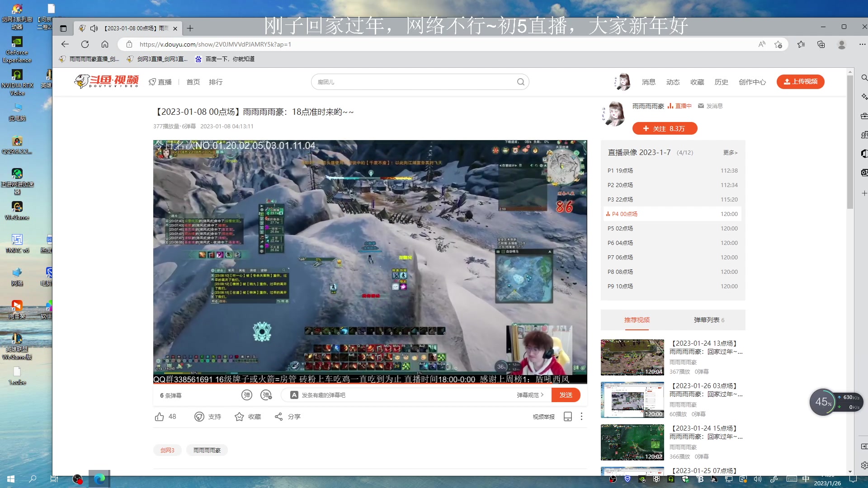The height and width of the screenshot is (488, 868).
Task: Send the danmaku with 发送
Action: point(566,395)
